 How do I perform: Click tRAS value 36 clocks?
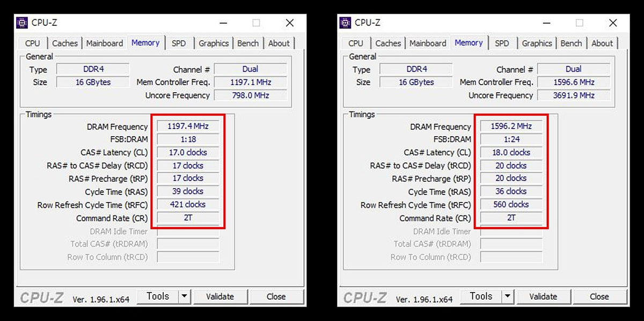click(511, 191)
